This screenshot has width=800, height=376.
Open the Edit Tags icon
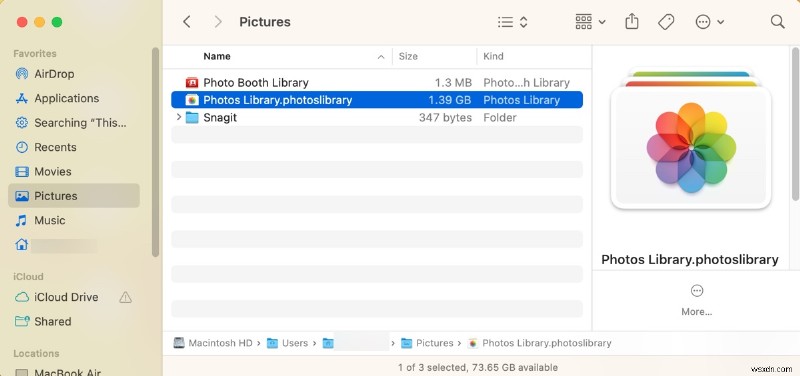click(666, 21)
